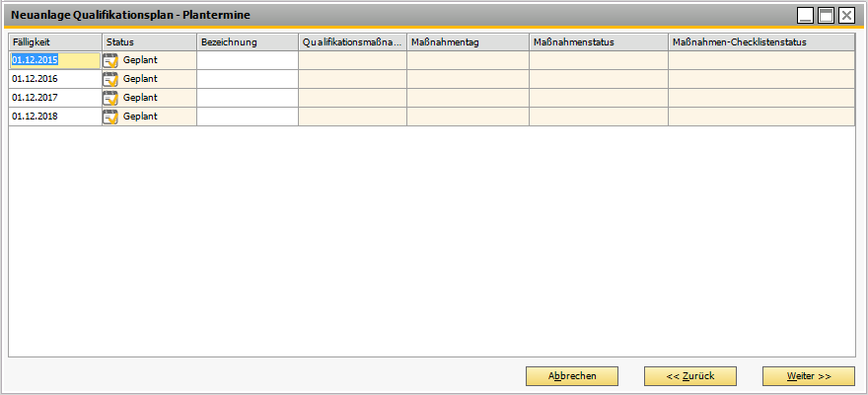Click the Maßnahmen-Checklistenstatus column header
Image resolution: width=868 pixels, height=395 pixels.
coord(760,42)
